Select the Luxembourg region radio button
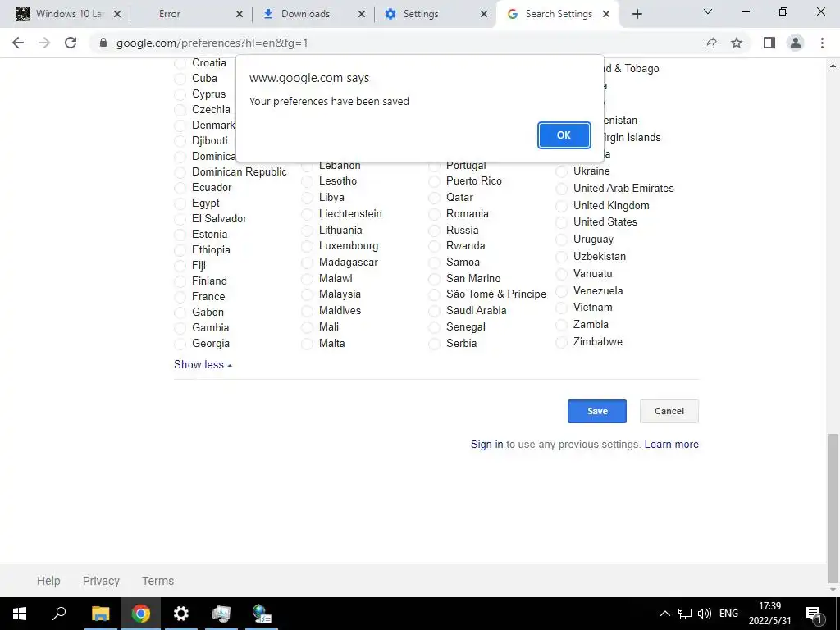The image size is (840, 630). [x=307, y=246]
